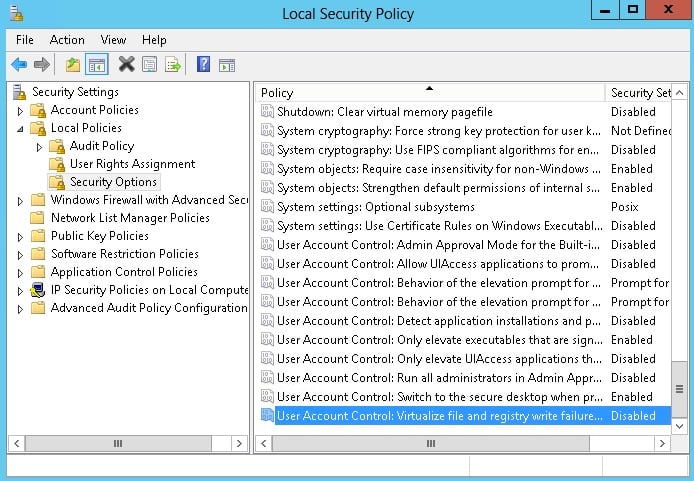Expand the Account Policies node
Screen dimensions: 694x481
pos(20,110)
